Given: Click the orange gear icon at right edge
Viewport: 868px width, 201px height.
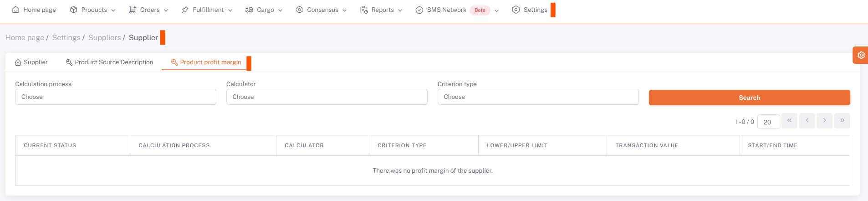Looking at the screenshot, I should point(861,55).
